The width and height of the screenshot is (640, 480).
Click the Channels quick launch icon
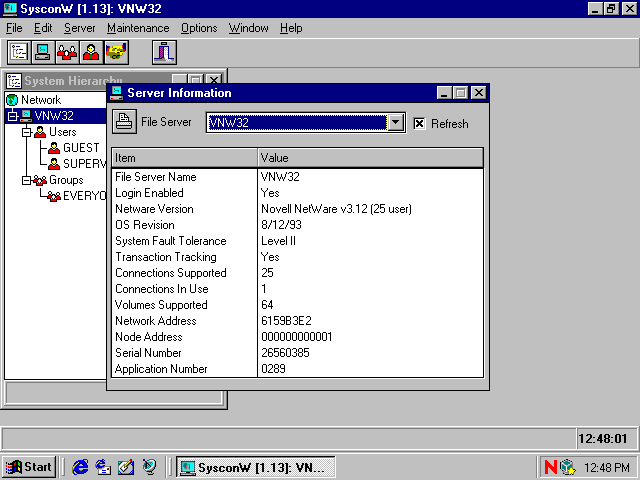(149, 467)
